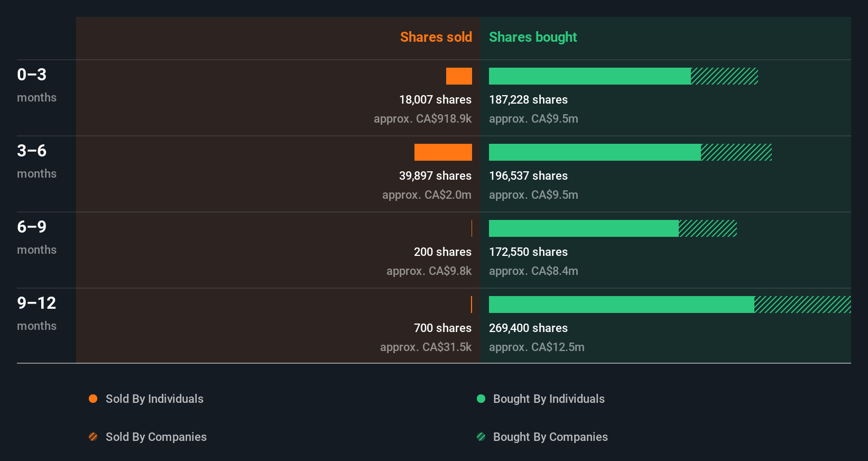Click the 172,550 shares value

point(528,252)
